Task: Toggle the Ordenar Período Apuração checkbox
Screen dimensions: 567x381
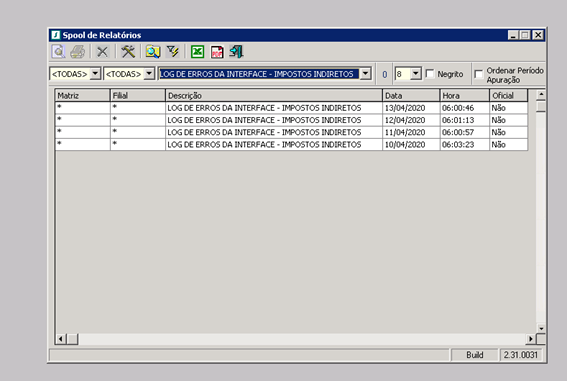Action: point(478,74)
